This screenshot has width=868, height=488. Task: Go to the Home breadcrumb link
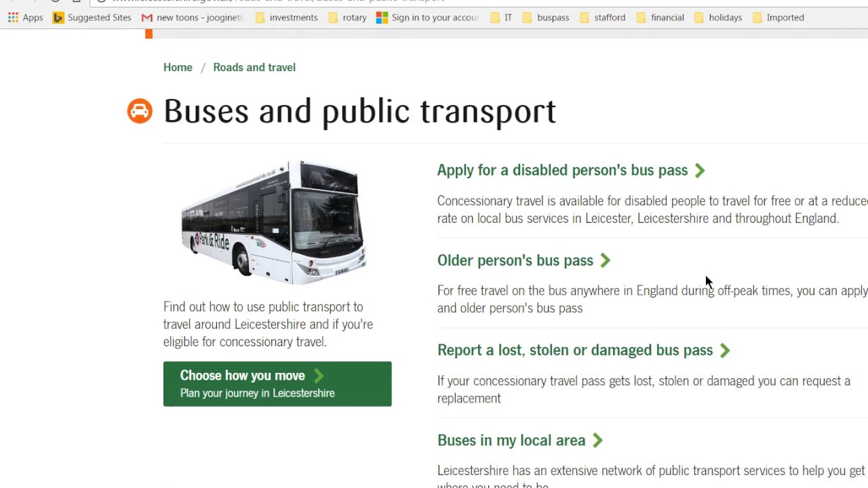pos(178,67)
